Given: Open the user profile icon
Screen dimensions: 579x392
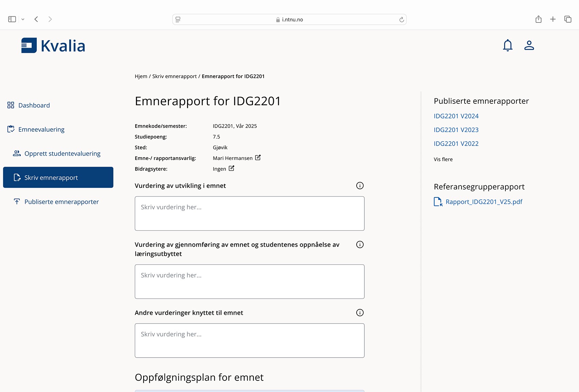Looking at the screenshot, I should 529,45.
